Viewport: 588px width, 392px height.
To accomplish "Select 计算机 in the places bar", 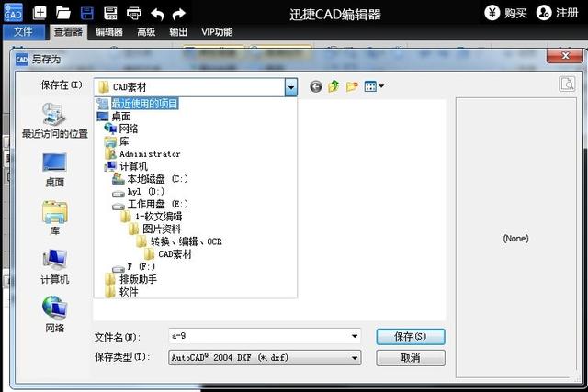I will 55,266.
